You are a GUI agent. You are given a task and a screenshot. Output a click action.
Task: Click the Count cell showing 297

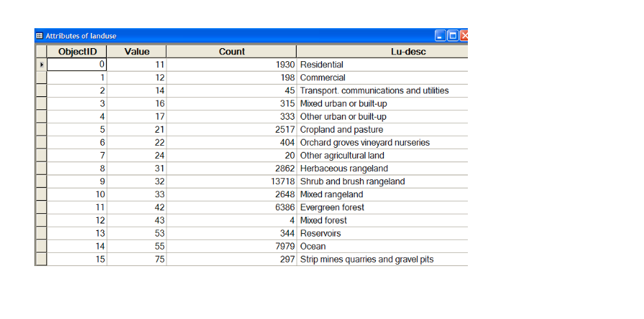(x=232, y=259)
